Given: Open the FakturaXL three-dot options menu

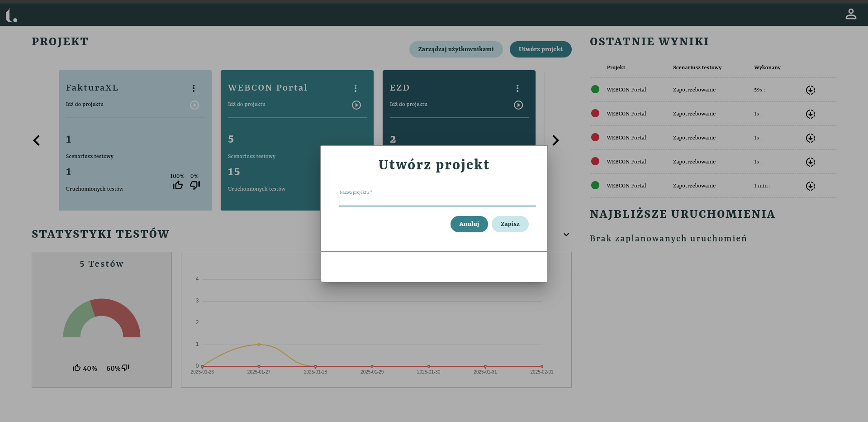Looking at the screenshot, I should [194, 88].
